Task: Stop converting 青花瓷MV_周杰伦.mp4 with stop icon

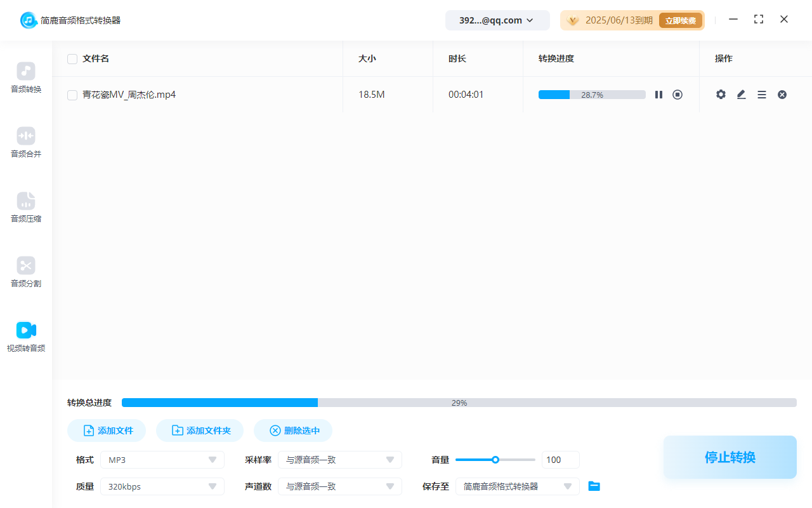Action: 678,94
